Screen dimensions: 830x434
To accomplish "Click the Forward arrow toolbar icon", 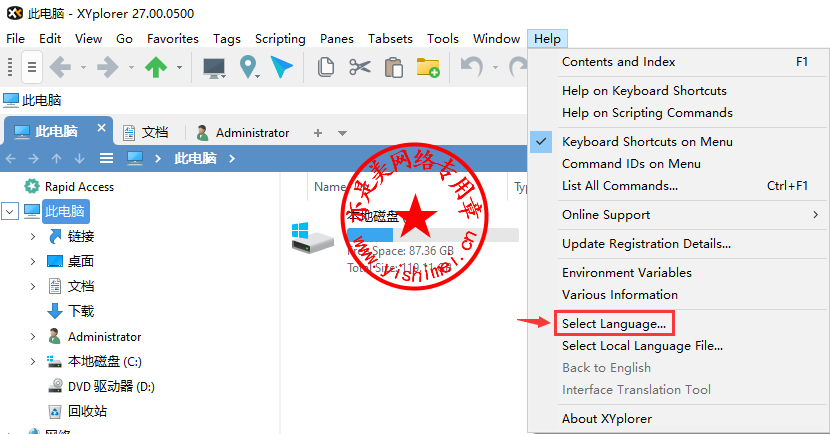I will [107, 67].
